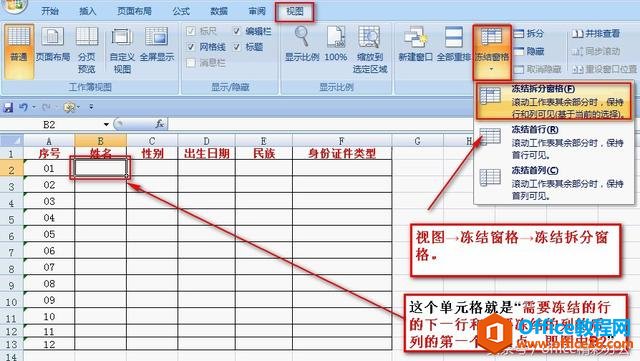
Task: Click 拆分 split window
Action: pyautogui.click(x=529, y=33)
